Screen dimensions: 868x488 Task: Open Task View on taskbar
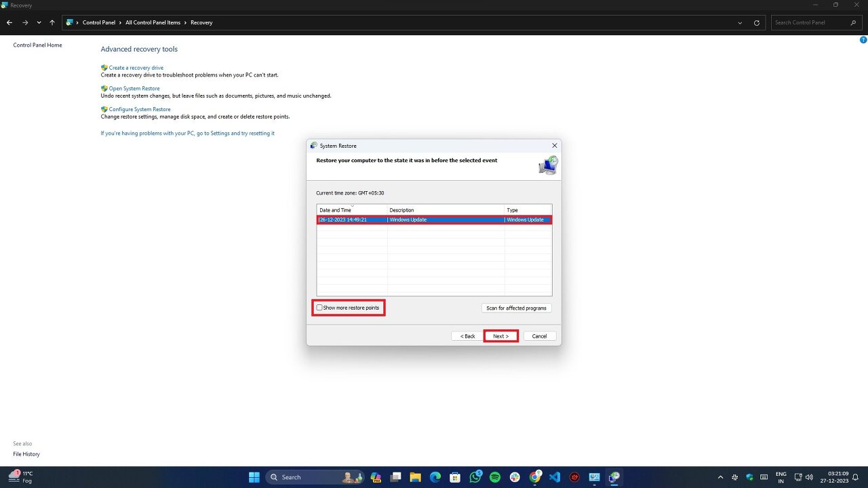tap(396, 477)
